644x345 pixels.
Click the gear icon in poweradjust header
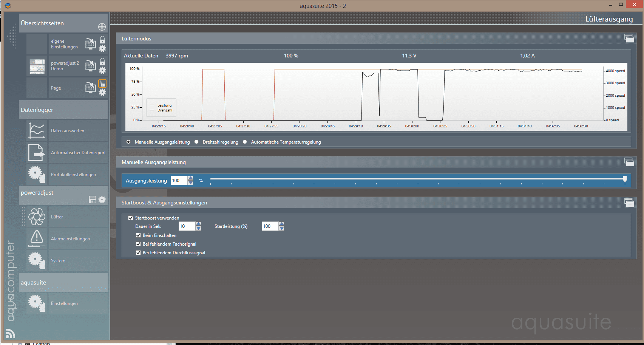point(102,200)
